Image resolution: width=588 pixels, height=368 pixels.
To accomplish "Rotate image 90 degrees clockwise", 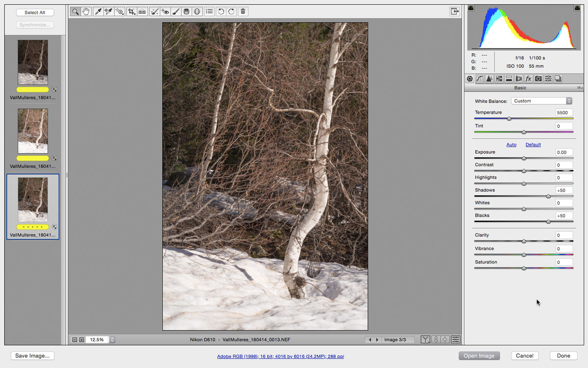I will click(x=231, y=11).
